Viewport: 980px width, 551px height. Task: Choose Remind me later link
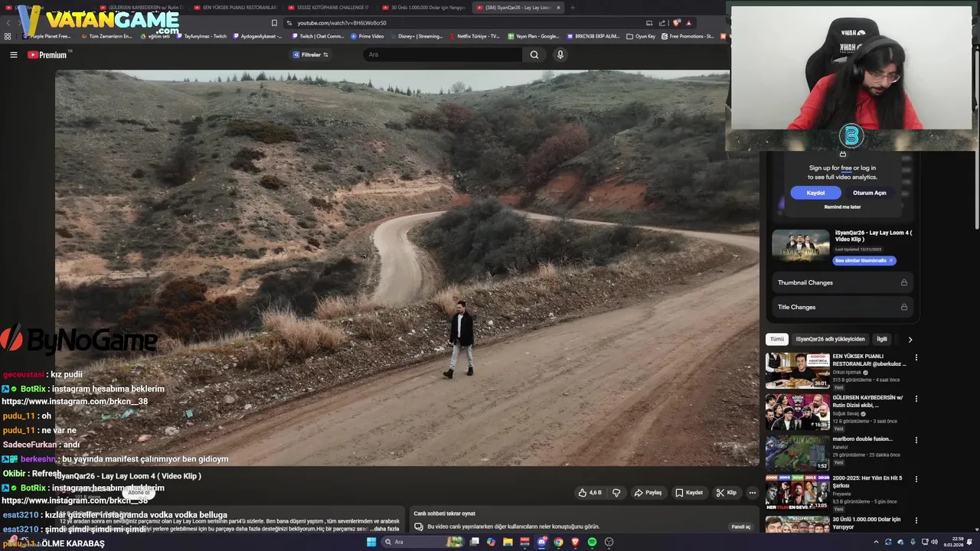pos(842,207)
